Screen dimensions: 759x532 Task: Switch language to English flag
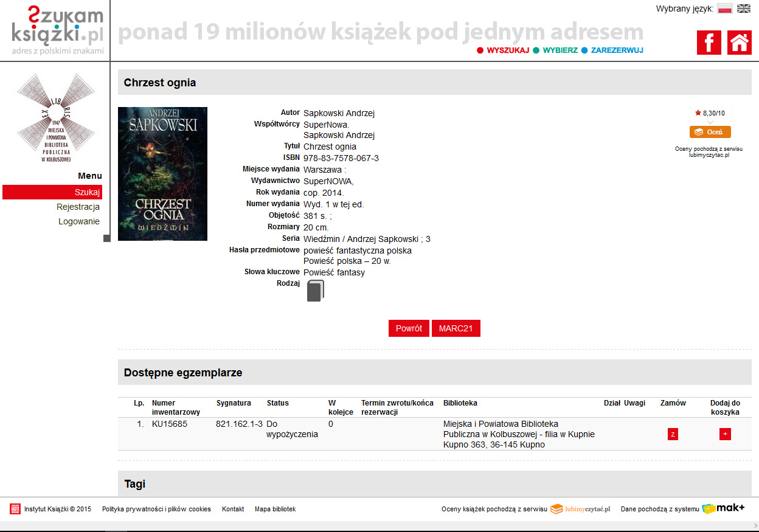click(x=744, y=9)
